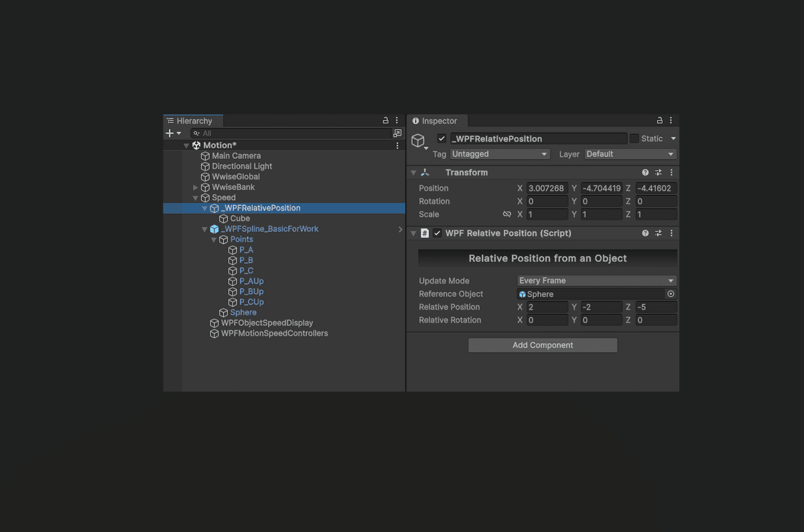This screenshot has width=804, height=532.
Task: Expand the WwiseBank tree item
Action: pyautogui.click(x=196, y=188)
